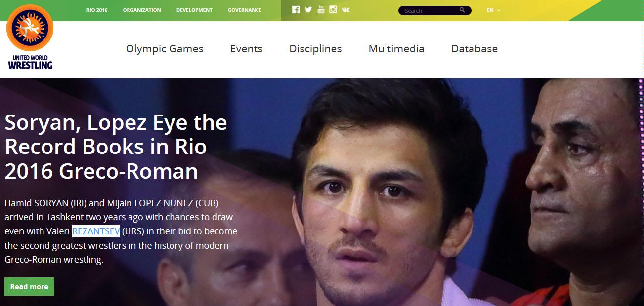Expand the EN language dropdown

pyautogui.click(x=493, y=10)
